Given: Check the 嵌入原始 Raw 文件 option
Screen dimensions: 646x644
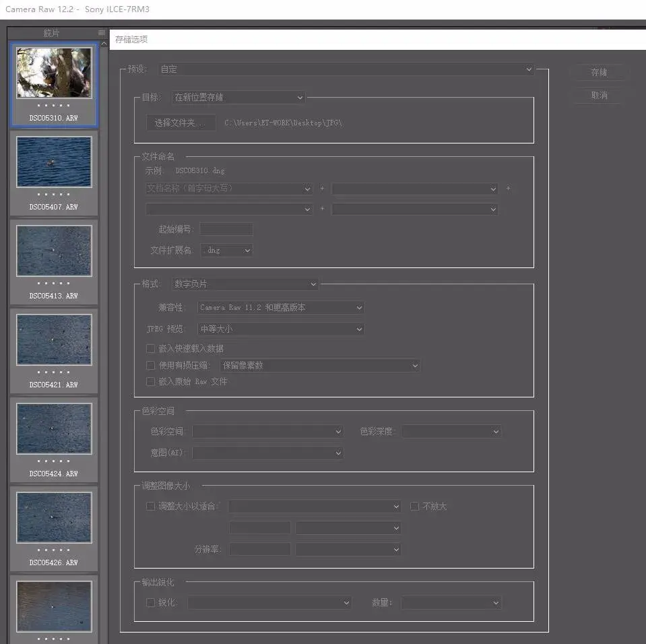Looking at the screenshot, I should 151,382.
